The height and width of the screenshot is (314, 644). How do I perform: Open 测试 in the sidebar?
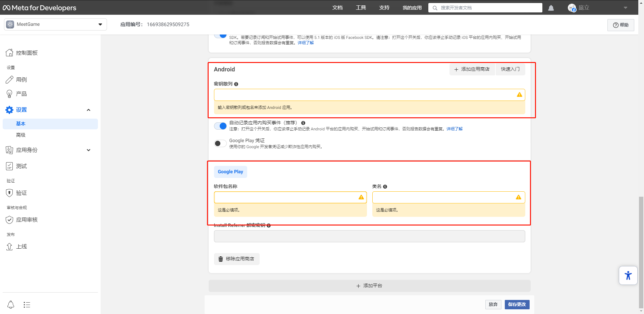(16, 166)
